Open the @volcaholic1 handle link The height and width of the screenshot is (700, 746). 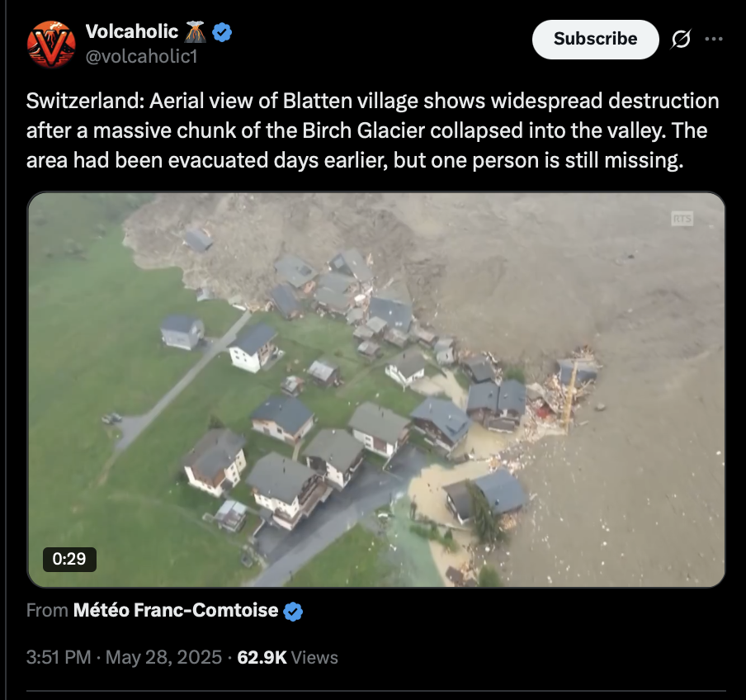(141, 57)
